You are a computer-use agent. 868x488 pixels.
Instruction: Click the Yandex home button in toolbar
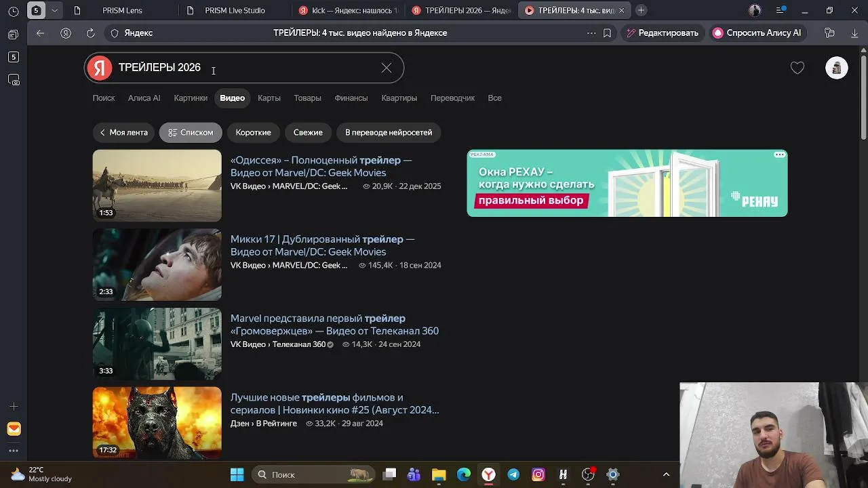66,33
